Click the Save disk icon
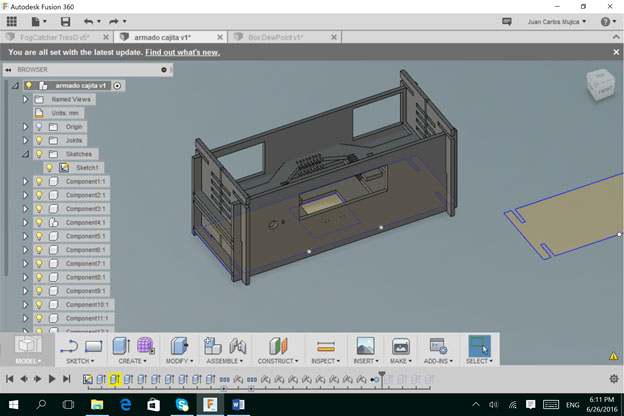Image resolution: width=624 pixels, height=416 pixels. tap(65, 21)
